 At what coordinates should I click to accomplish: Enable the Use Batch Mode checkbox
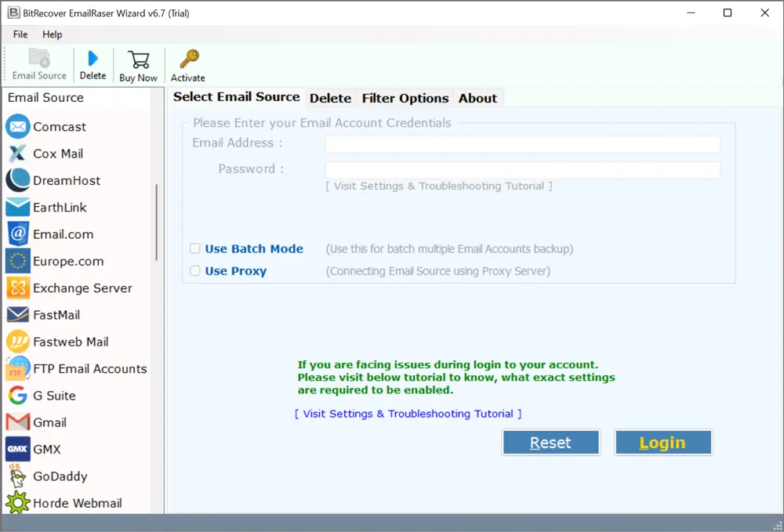(x=195, y=249)
